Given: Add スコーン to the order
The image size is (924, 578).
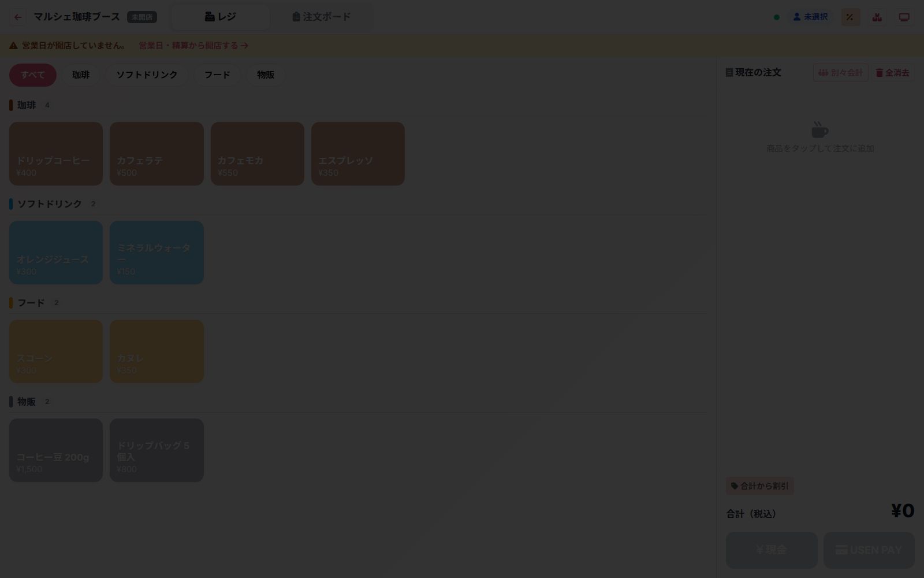Looking at the screenshot, I should (56, 351).
